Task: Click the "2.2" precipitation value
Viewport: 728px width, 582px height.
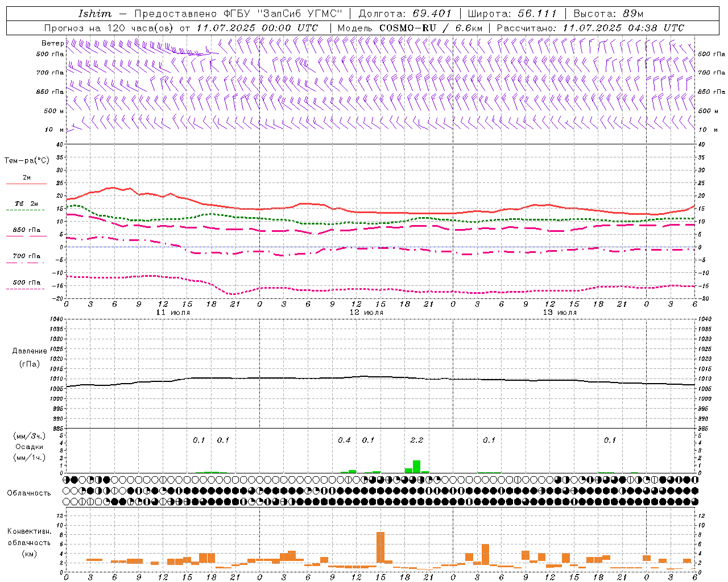Action: 416,440
